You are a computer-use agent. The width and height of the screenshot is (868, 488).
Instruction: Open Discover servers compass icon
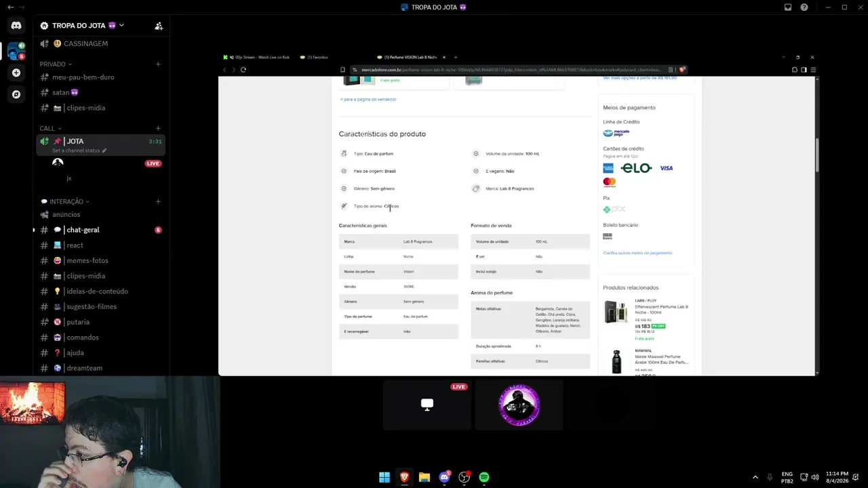(x=16, y=94)
